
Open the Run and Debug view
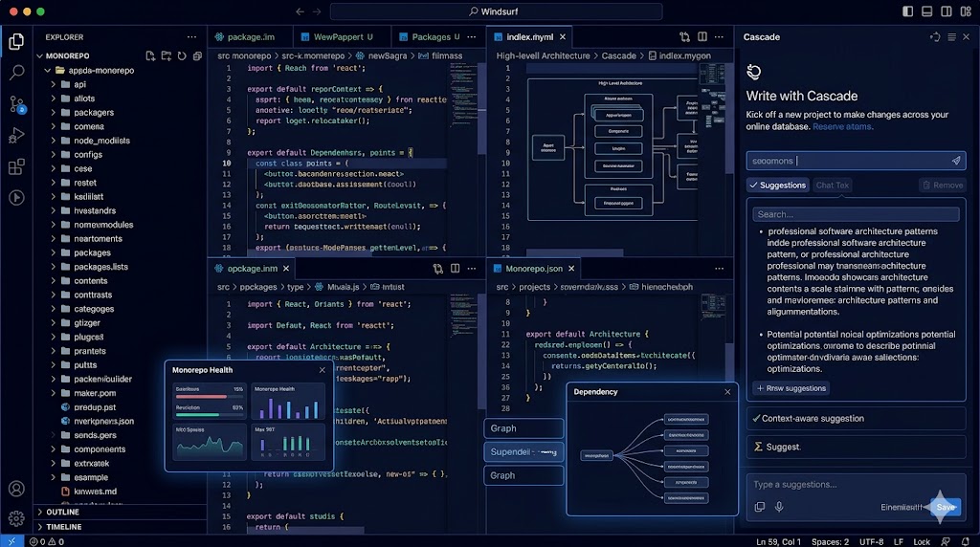pos(16,135)
